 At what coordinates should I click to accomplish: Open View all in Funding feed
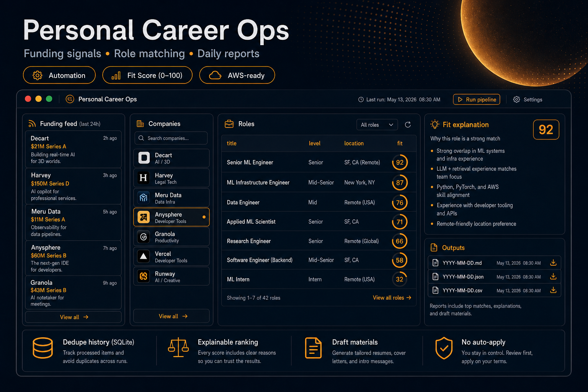(73, 317)
